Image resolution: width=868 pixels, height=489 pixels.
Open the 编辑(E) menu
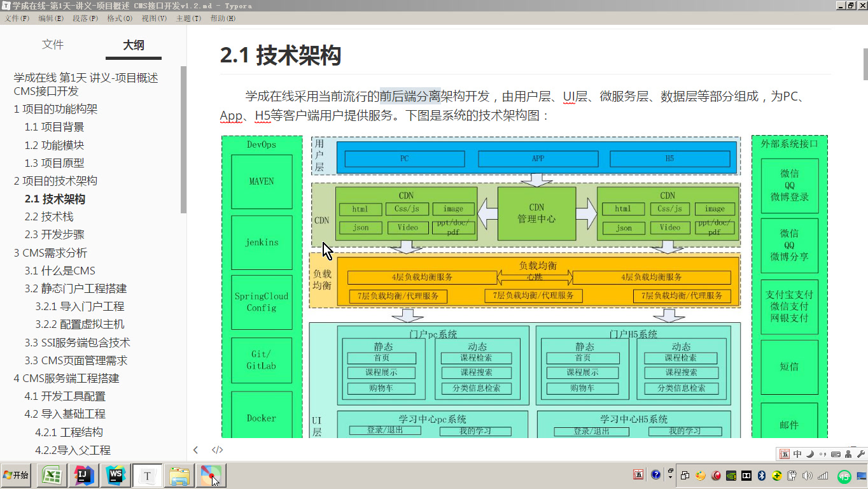51,18
